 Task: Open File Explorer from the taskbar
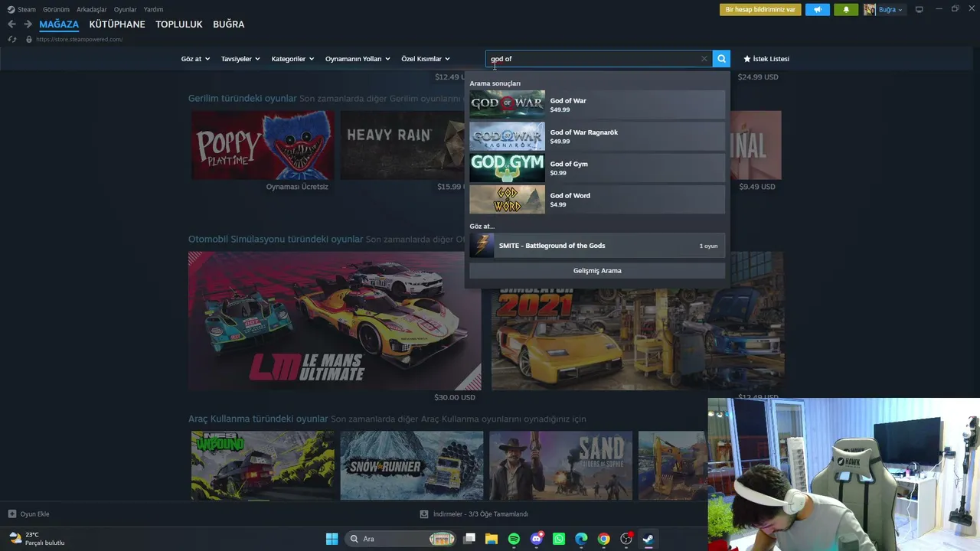[492, 539]
